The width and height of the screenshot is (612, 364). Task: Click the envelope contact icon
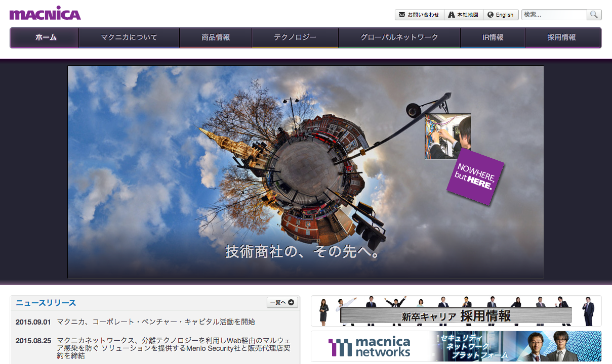point(402,15)
